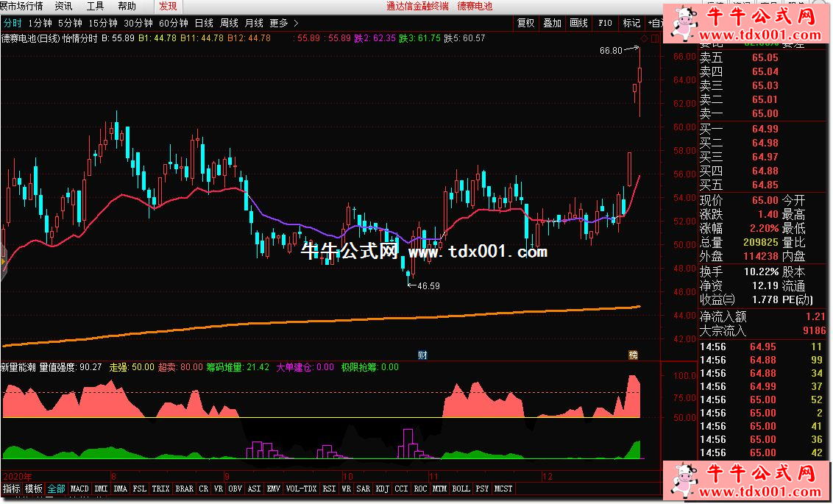Viewport: 833px width, 504px height.
Task: Open the 资讯 menu
Action: point(64,7)
